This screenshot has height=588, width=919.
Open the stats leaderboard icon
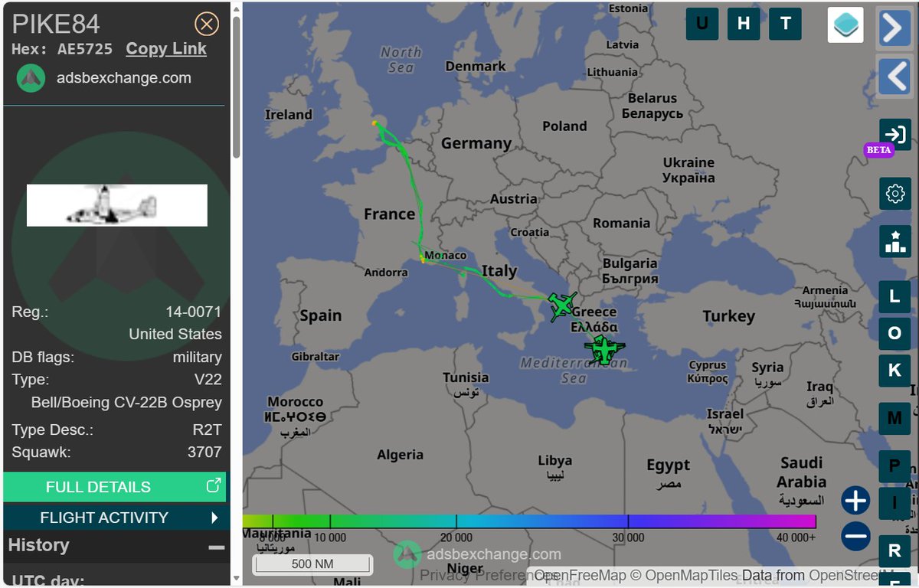pos(894,242)
